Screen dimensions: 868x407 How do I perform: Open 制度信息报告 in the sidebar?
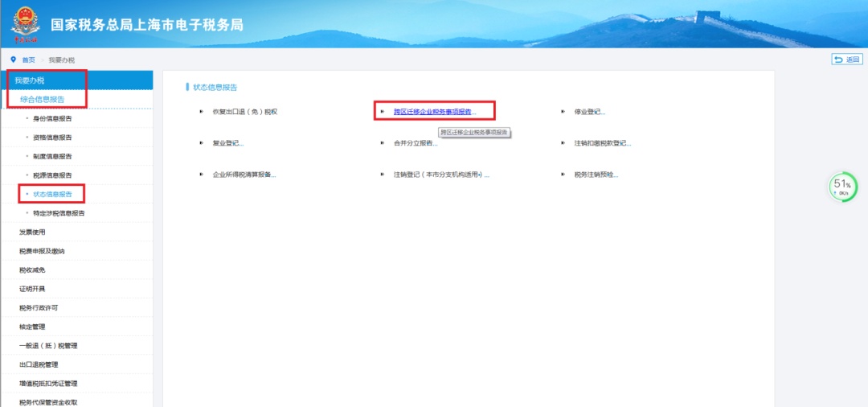pos(52,156)
